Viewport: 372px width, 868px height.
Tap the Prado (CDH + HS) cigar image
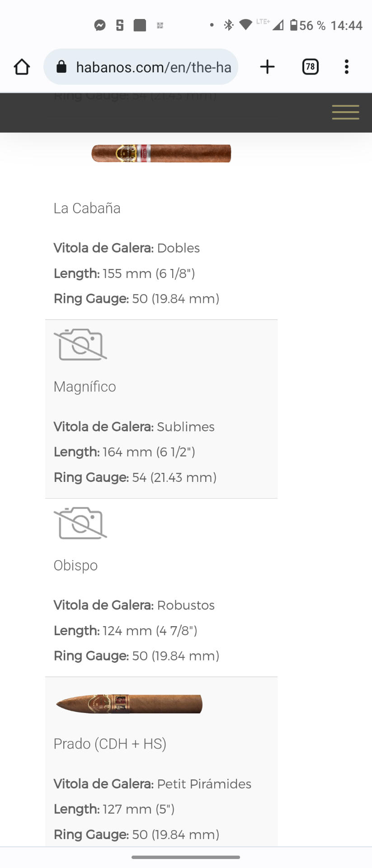point(129,704)
